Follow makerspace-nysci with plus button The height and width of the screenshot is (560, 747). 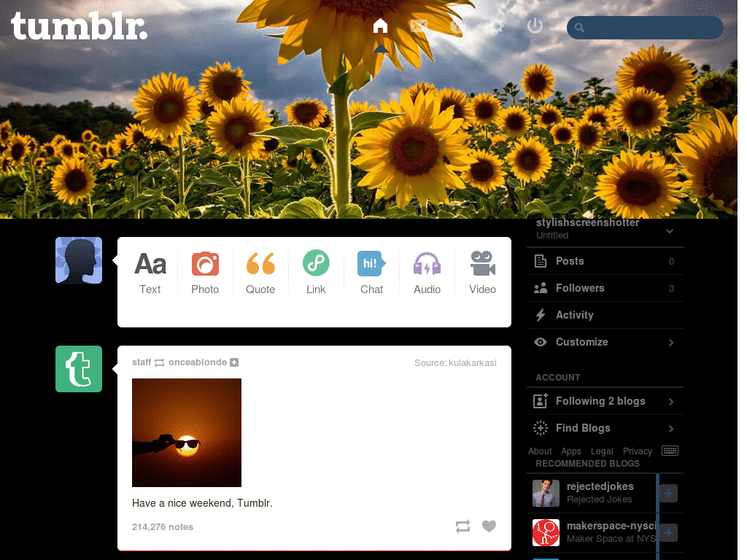pyautogui.click(x=668, y=532)
